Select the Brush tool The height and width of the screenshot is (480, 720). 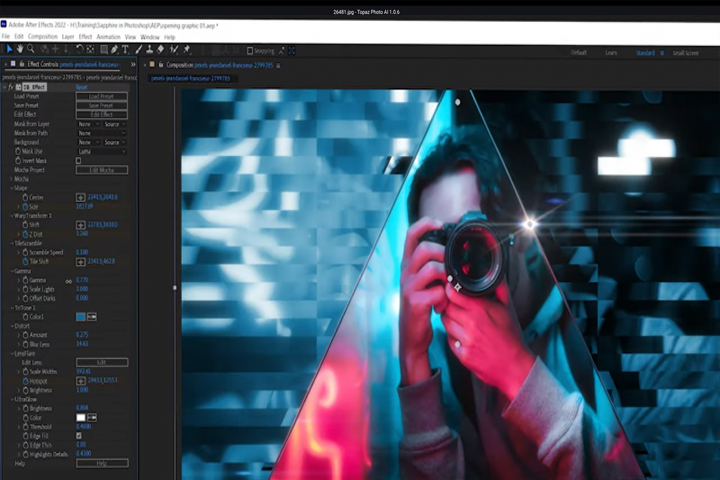pyautogui.click(x=139, y=50)
